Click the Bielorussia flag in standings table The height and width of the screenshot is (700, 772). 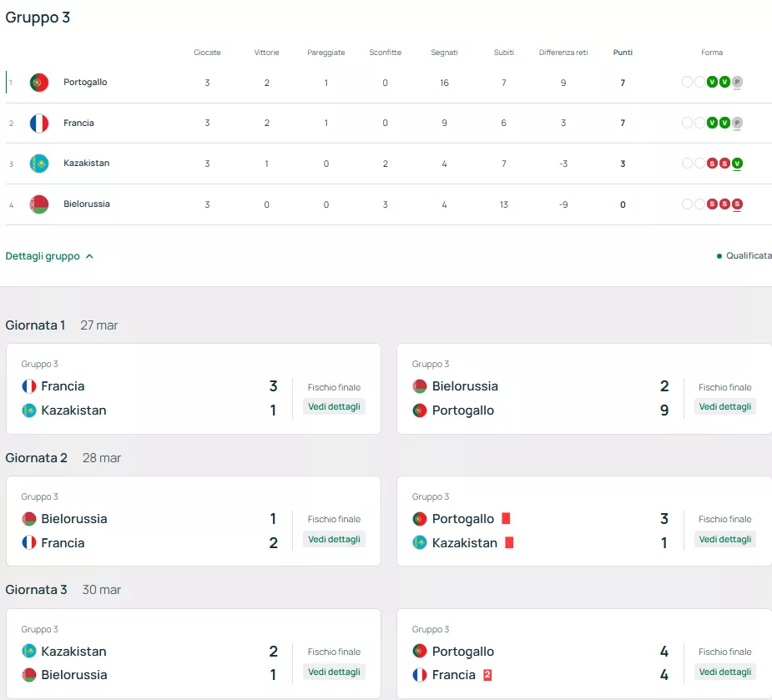click(38, 204)
